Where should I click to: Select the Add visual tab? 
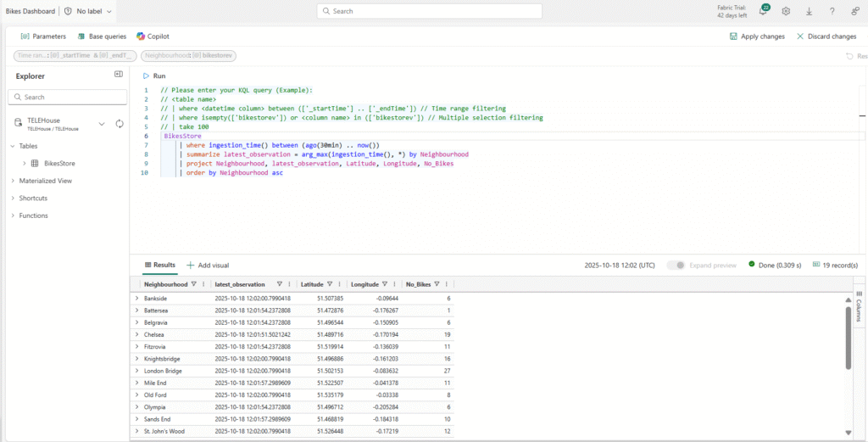208,266
